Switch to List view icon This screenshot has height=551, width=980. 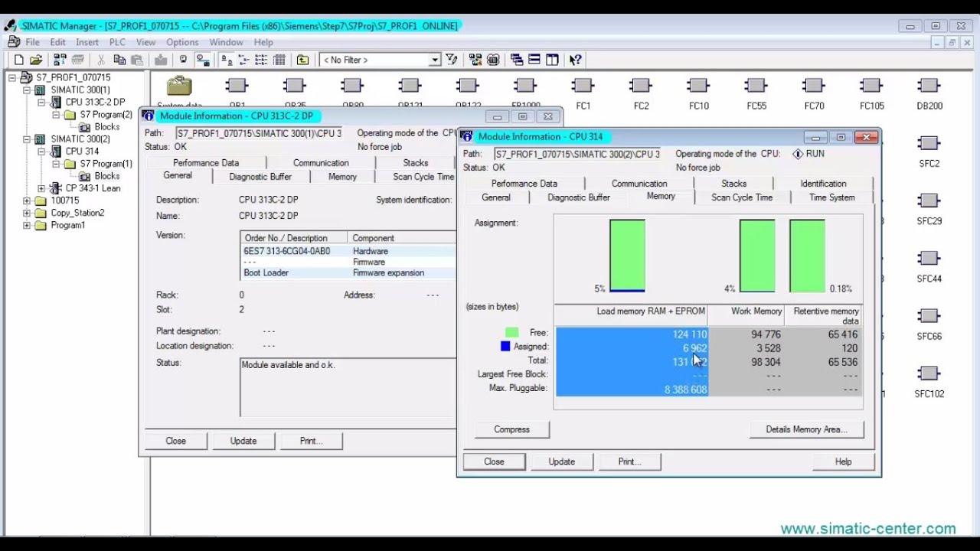click(261, 60)
